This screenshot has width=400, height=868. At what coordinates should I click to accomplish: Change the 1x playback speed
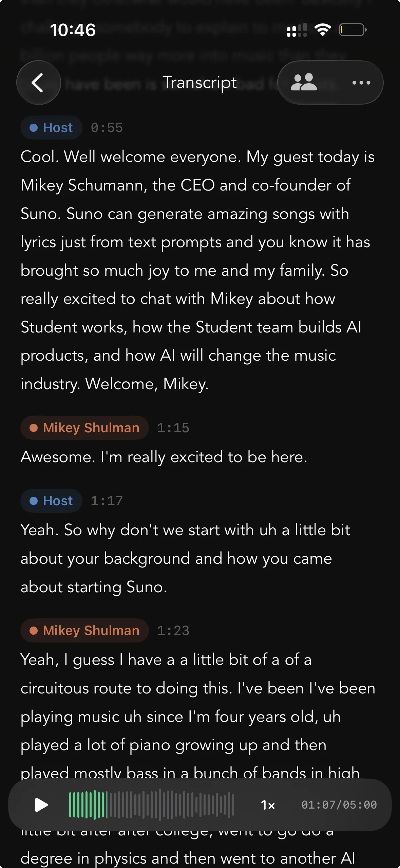click(x=268, y=805)
